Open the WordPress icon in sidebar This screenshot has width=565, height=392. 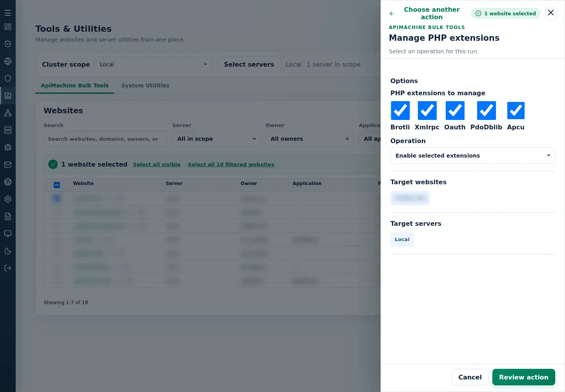(x=8, y=182)
